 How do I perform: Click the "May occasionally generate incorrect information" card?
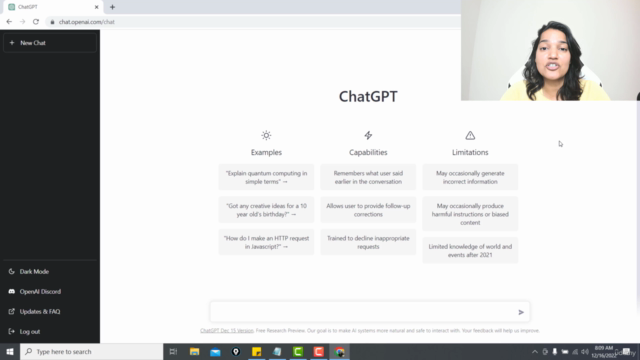click(x=470, y=177)
